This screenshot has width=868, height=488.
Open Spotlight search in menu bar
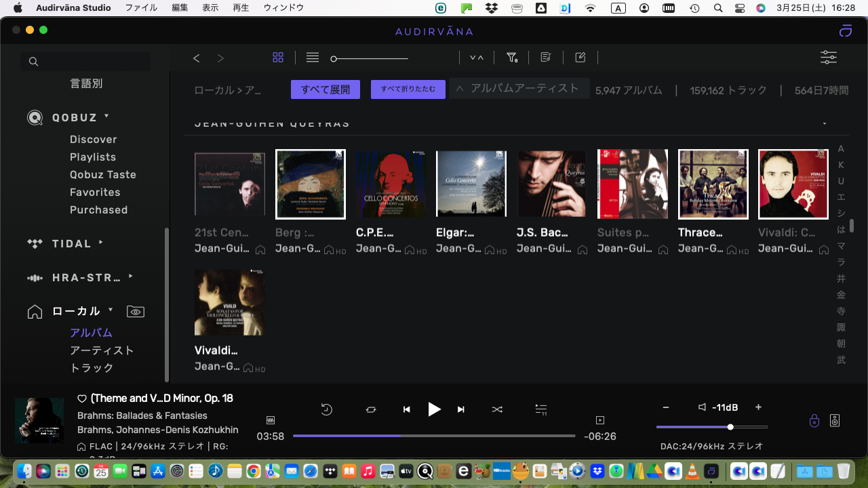(718, 8)
